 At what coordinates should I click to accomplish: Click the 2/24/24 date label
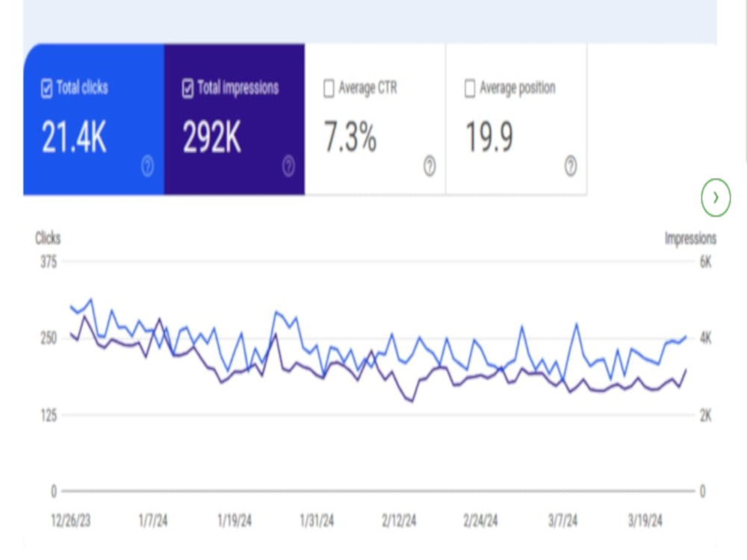tap(480, 520)
